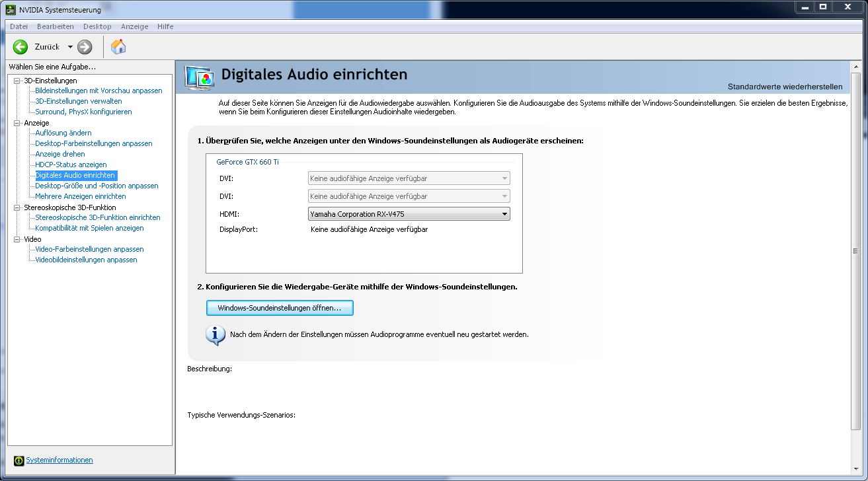Click the first DVI disabled dropdown
868x481 pixels.
409,178
